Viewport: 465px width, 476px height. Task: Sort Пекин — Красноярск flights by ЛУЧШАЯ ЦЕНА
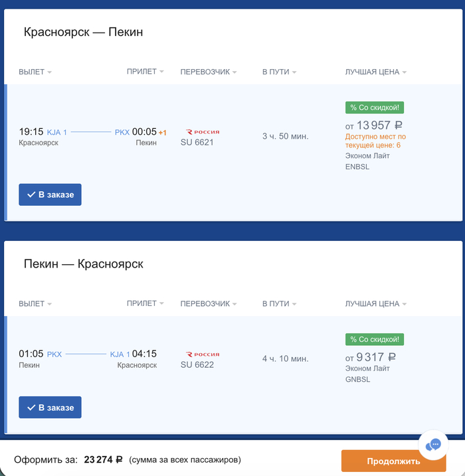(x=375, y=303)
